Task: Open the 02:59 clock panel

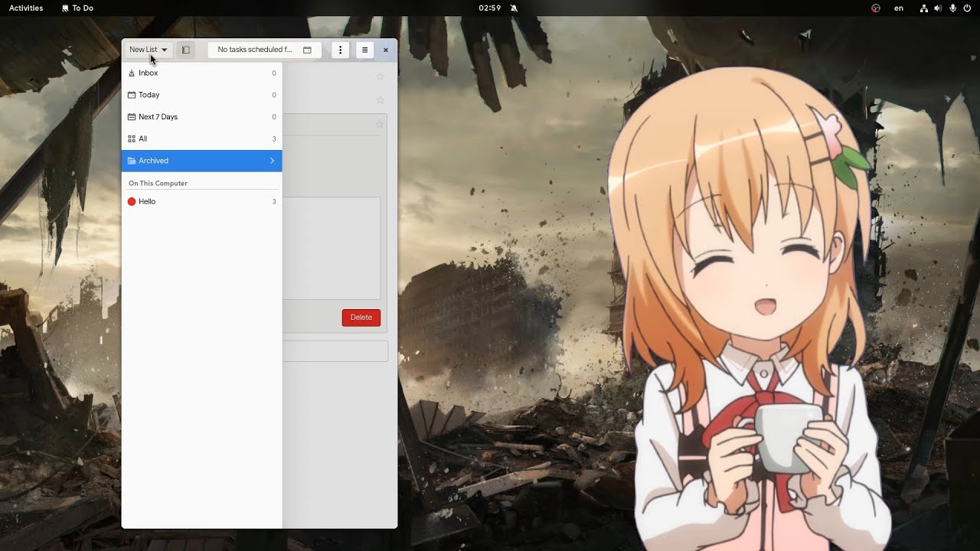Action: pos(489,8)
